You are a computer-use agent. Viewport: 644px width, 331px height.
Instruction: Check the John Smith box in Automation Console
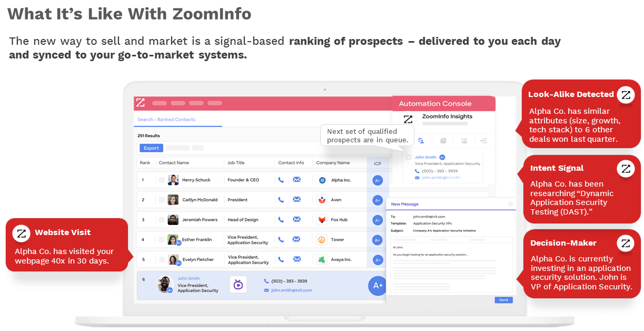(409, 158)
